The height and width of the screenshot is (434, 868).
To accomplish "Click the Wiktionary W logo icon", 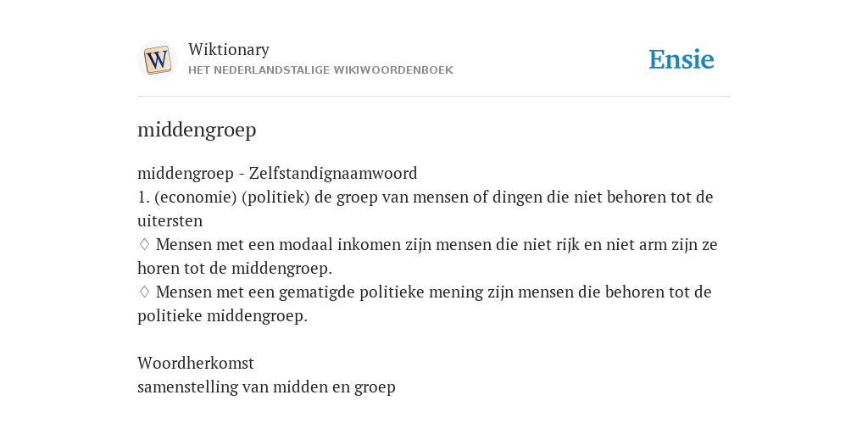I will tap(157, 60).
